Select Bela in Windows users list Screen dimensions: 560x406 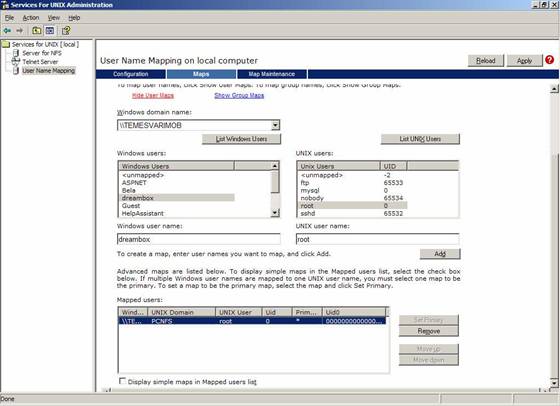click(x=129, y=190)
